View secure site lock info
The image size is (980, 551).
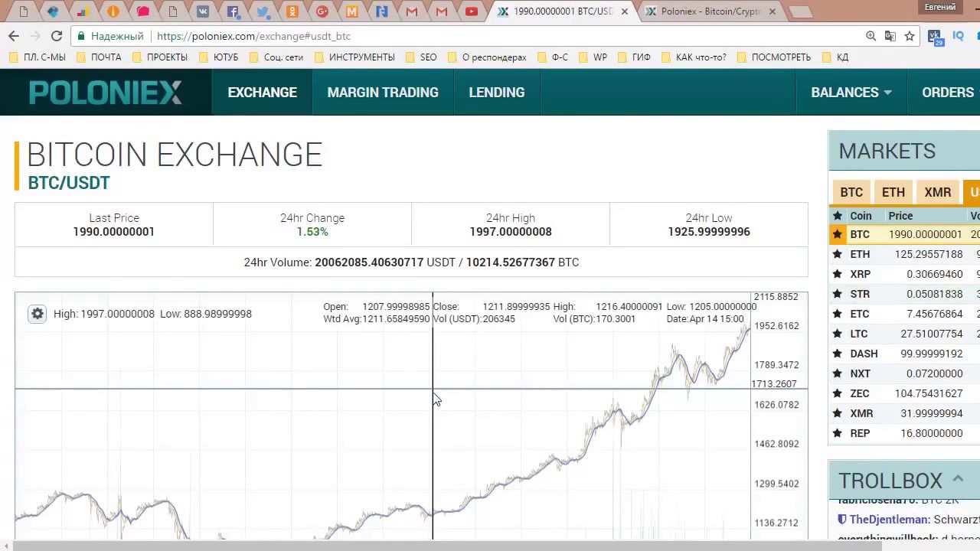coord(82,36)
